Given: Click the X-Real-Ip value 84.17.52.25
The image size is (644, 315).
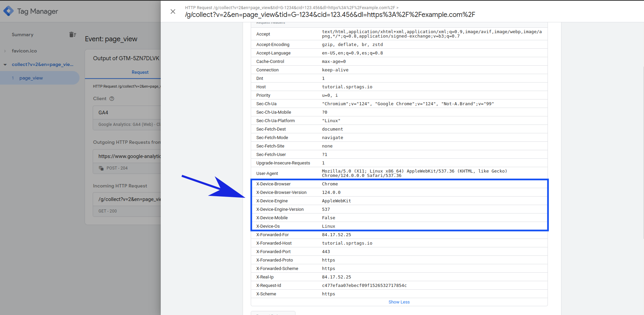Looking at the screenshot, I should (x=336, y=277).
